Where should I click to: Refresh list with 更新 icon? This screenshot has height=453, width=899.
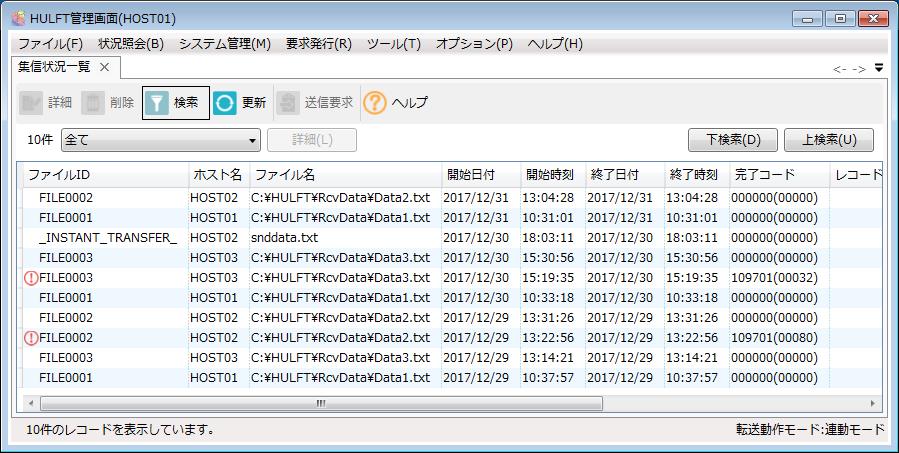(x=225, y=103)
